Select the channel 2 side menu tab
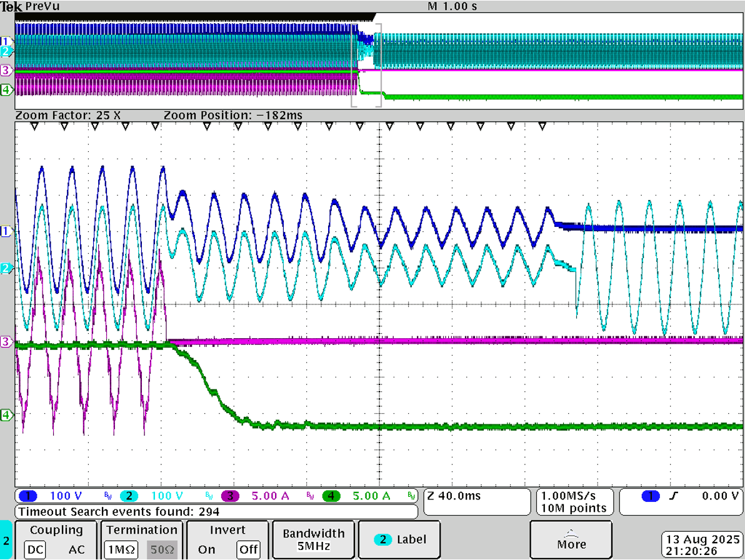This screenshot has height=560, width=745. [6, 540]
